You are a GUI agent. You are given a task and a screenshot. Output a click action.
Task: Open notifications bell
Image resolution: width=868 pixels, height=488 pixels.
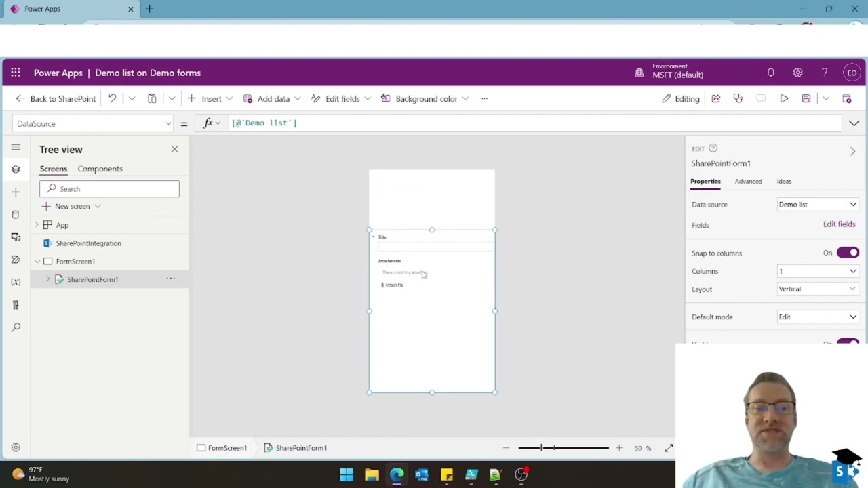[770, 73]
